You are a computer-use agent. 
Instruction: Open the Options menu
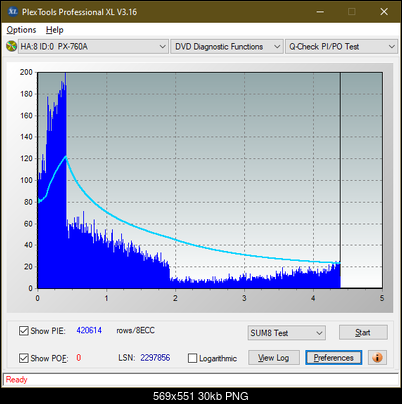[x=21, y=30]
